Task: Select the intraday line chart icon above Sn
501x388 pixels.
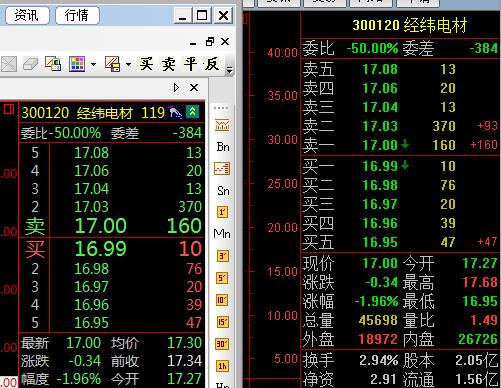Action: coord(222,169)
